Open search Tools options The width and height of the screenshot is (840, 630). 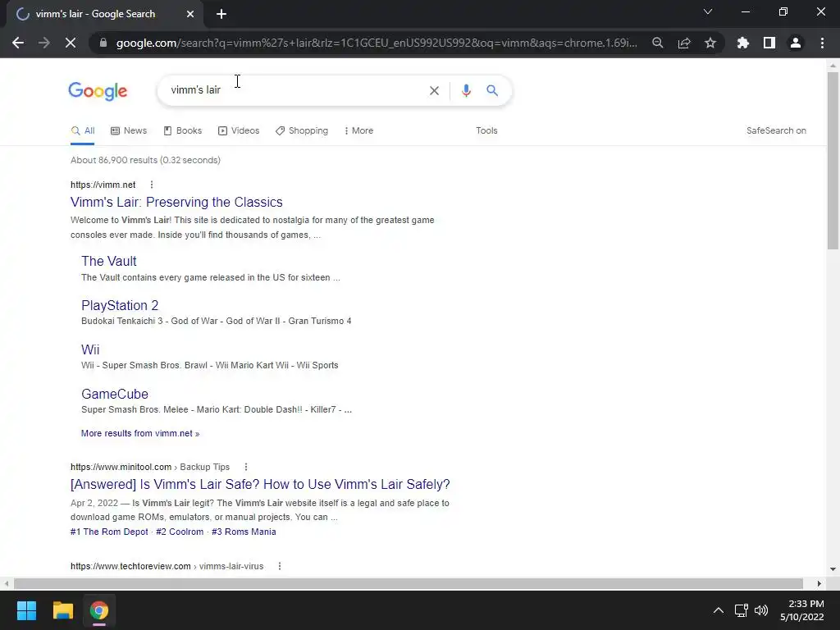(486, 130)
